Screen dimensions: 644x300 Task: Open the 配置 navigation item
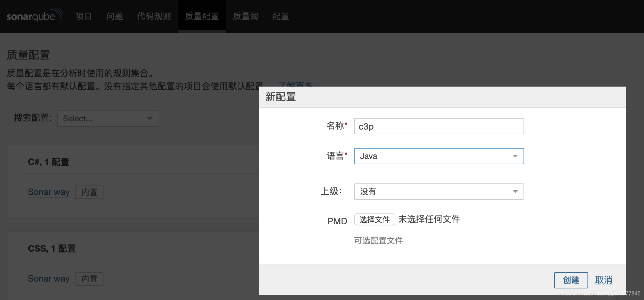(280, 16)
